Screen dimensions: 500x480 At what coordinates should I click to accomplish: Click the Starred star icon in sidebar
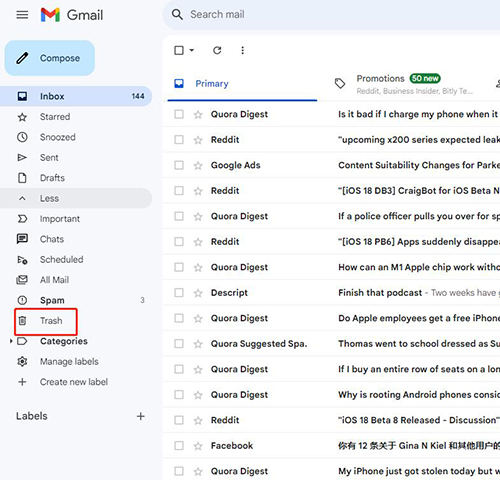click(22, 117)
